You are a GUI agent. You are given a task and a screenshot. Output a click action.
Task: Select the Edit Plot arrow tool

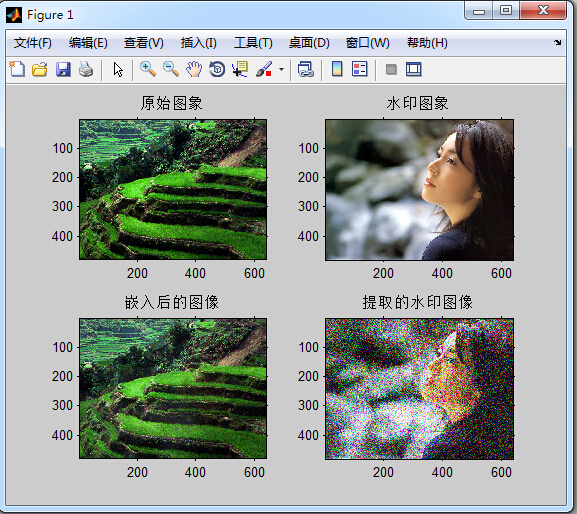tap(118, 69)
